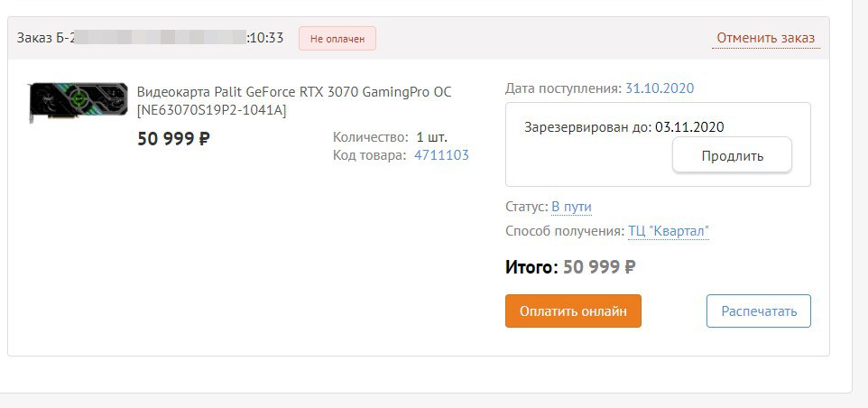
Task: Print the order with Распечатать
Action: pos(759,311)
